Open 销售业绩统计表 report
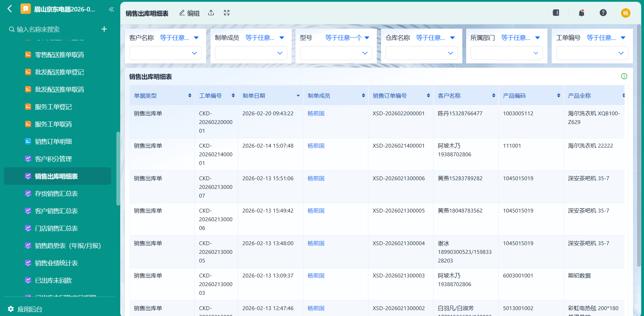 (x=57, y=263)
